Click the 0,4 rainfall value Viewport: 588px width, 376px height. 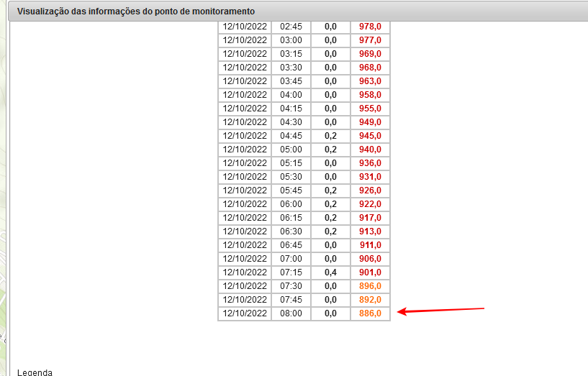[330, 272]
